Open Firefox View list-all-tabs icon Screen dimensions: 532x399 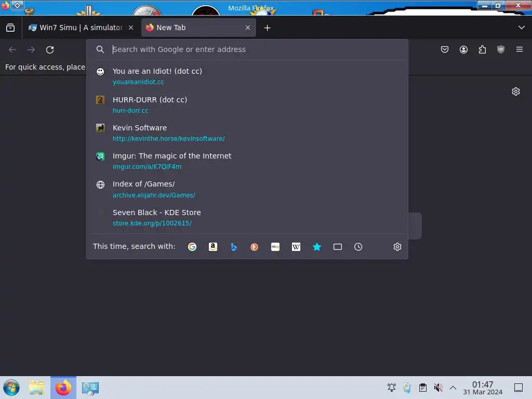pos(10,28)
